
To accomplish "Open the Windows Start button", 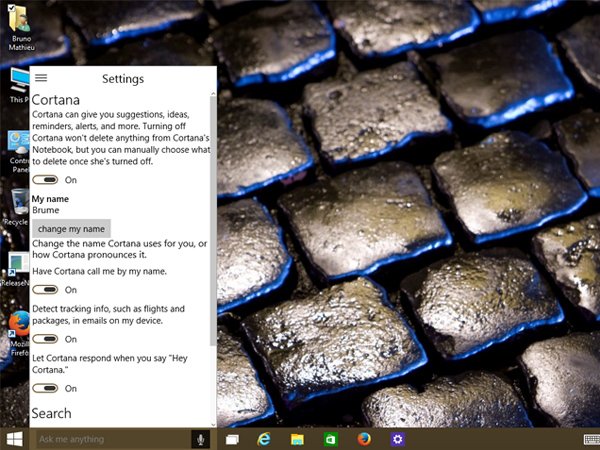I will click(x=15, y=439).
